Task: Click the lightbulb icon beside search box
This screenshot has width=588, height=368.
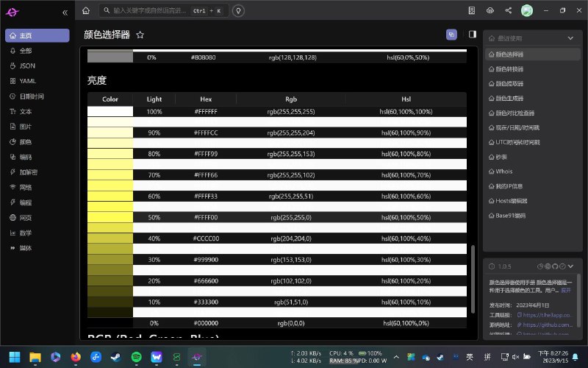Action: (238, 11)
